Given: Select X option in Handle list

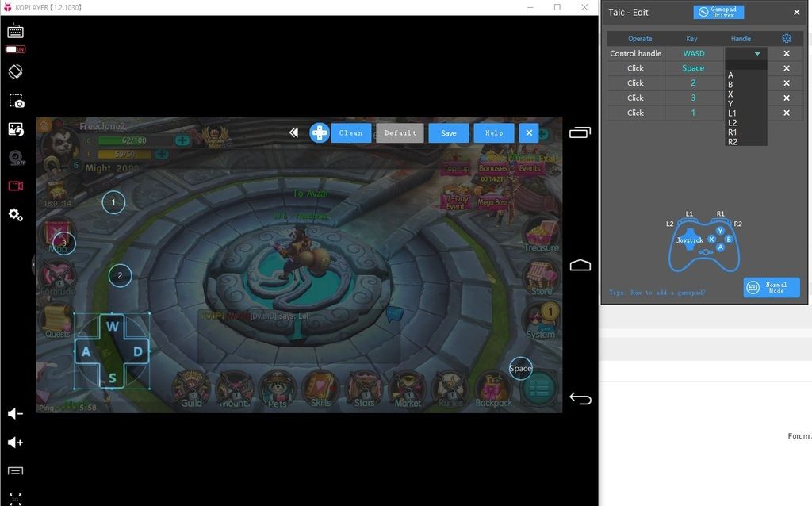Looking at the screenshot, I should pos(730,94).
